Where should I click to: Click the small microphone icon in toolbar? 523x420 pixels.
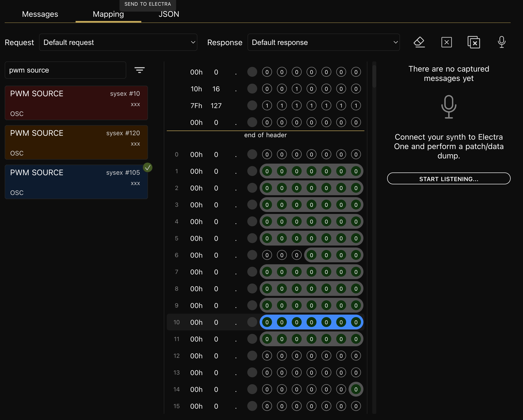pyautogui.click(x=501, y=42)
